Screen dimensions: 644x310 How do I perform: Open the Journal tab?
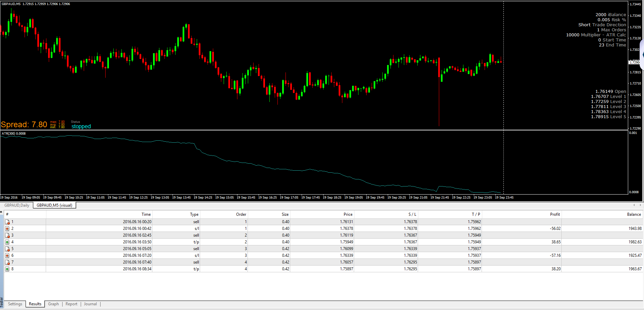pyautogui.click(x=90, y=304)
